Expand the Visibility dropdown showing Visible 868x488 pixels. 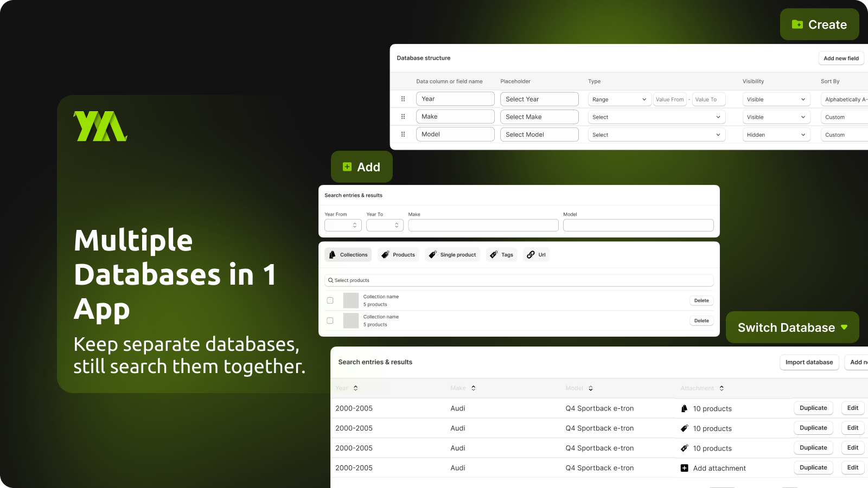click(x=776, y=99)
